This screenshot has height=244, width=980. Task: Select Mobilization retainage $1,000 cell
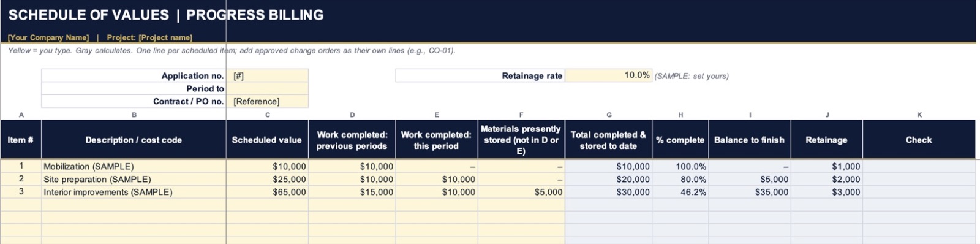tap(827, 166)
